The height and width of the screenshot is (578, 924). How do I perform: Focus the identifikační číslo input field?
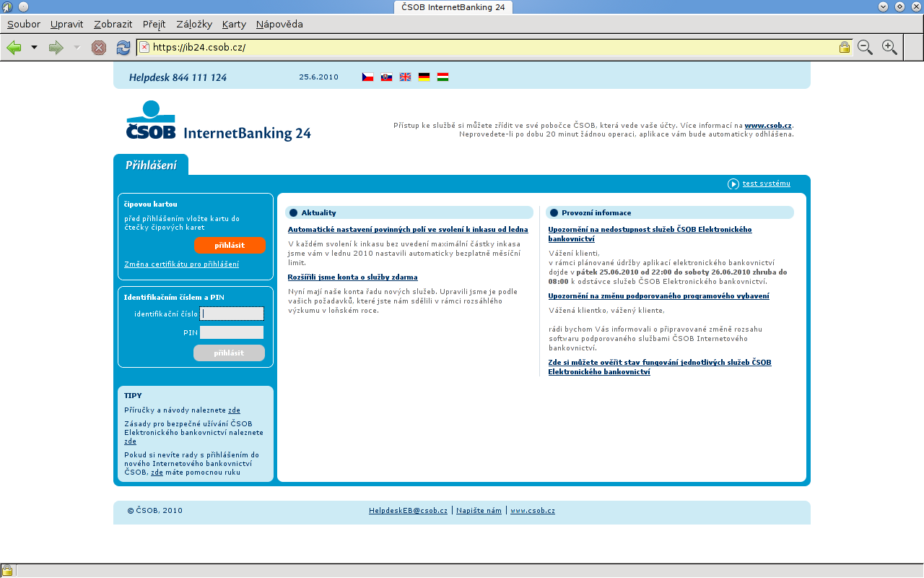click(x=232, y=314)
